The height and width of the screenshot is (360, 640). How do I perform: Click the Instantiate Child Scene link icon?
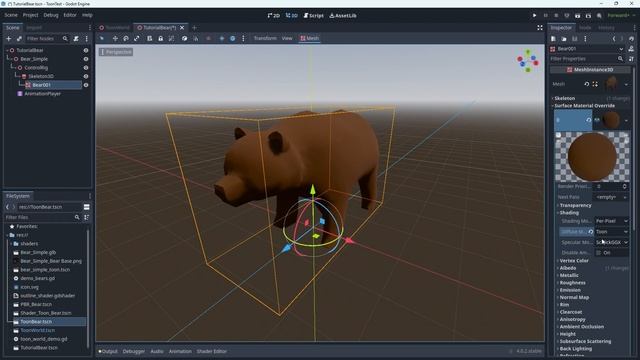click(19, 38)
